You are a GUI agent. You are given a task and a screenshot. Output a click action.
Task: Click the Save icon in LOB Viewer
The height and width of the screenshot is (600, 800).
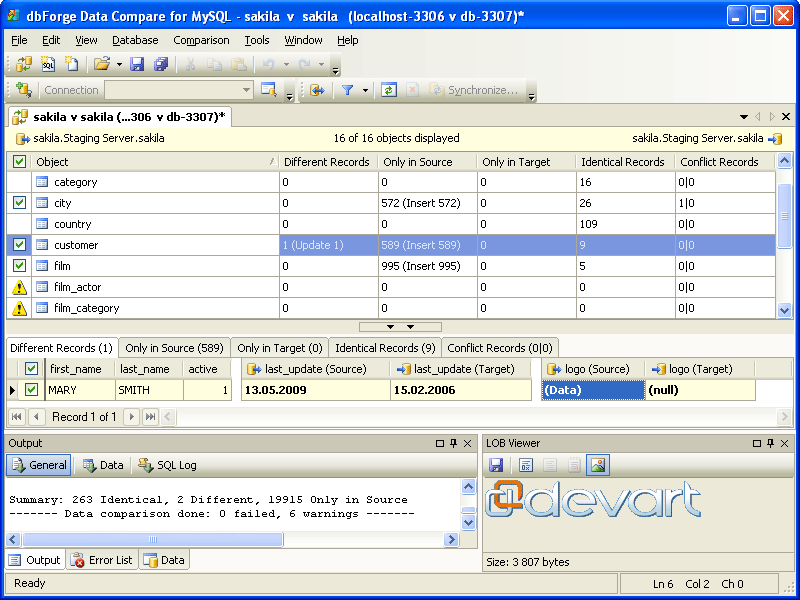pyautogui.click(x=496, y=465)
